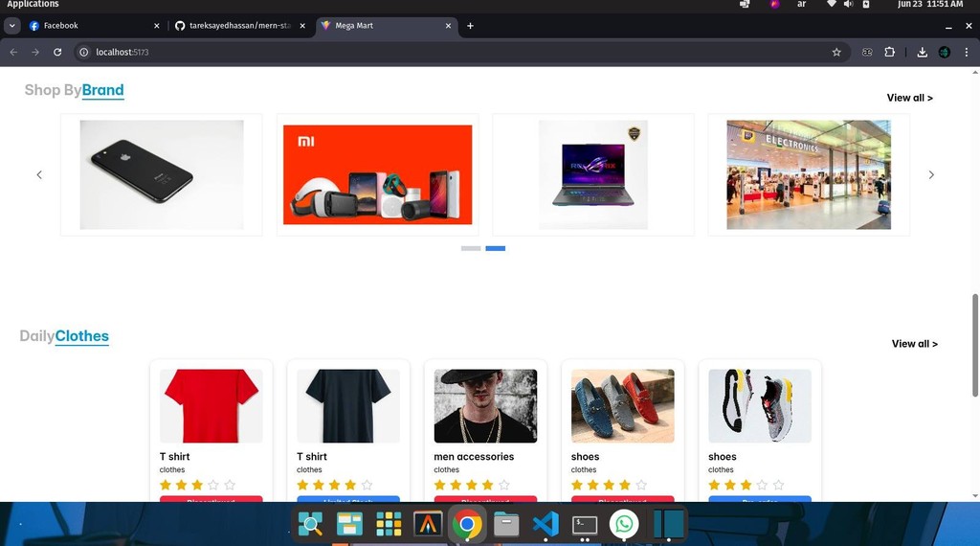The width and height of the screenshot is (980, 546).
Task: Click the men accessories product title
Action: 474,457
